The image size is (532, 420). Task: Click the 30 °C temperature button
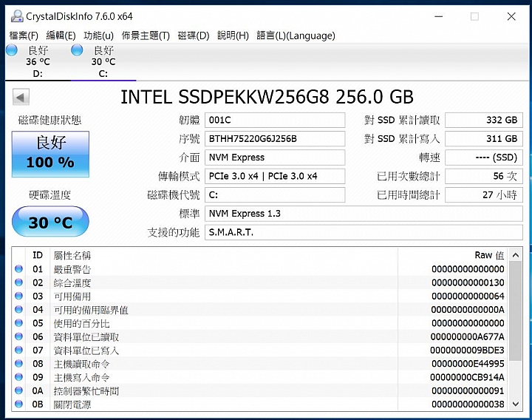click(50, 221)
